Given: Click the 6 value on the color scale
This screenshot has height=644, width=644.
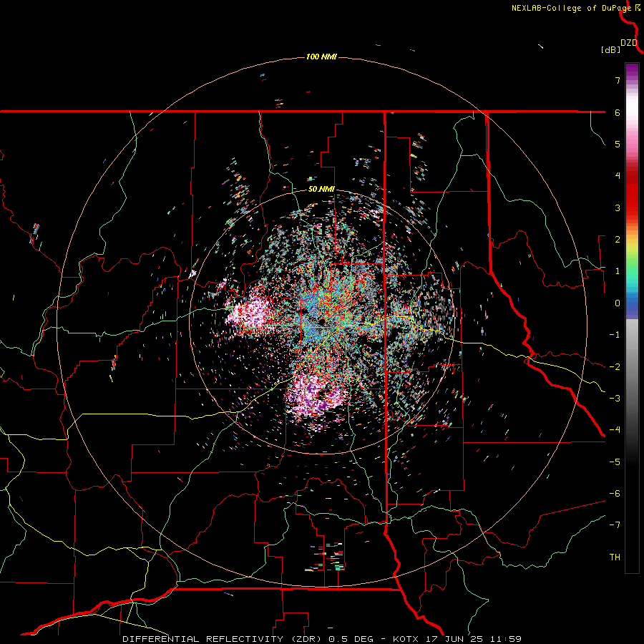Looking at the screenshot, I should point(618,112).
